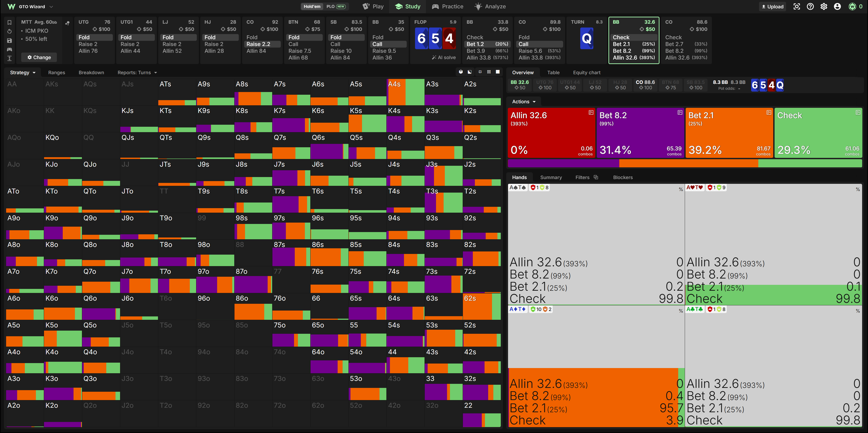Click the reset/undo arrow icon
Image resolution: width=868 pixels, height=433 pixels.
pos(9,31)
